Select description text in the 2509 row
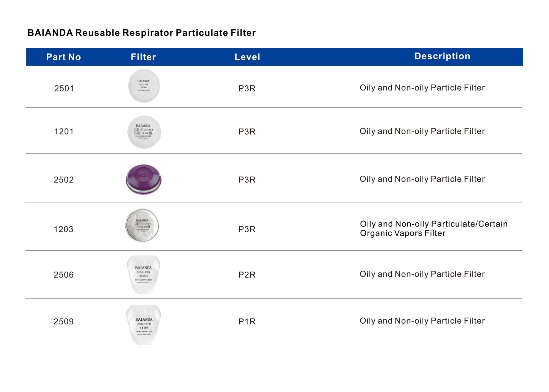This screenshot has width=549, height=392. tap(422, 321)
